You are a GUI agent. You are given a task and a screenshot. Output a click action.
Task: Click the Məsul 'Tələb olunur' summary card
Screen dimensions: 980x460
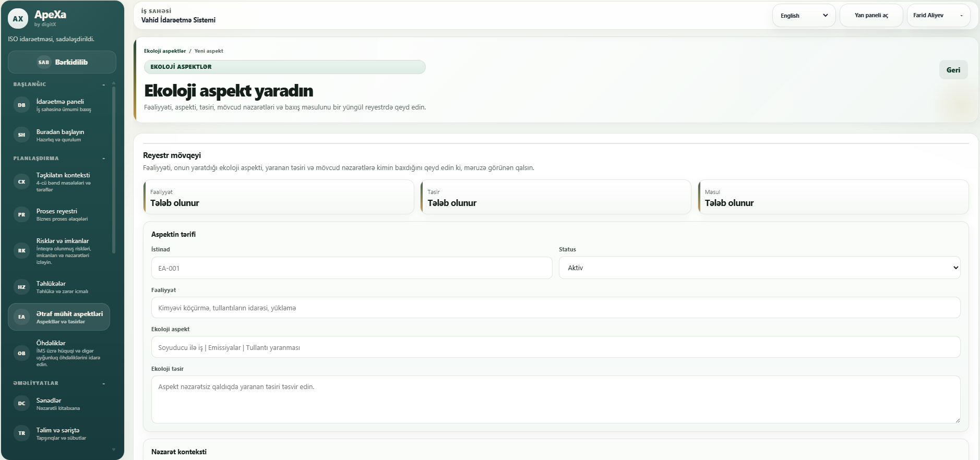point(833,197)
